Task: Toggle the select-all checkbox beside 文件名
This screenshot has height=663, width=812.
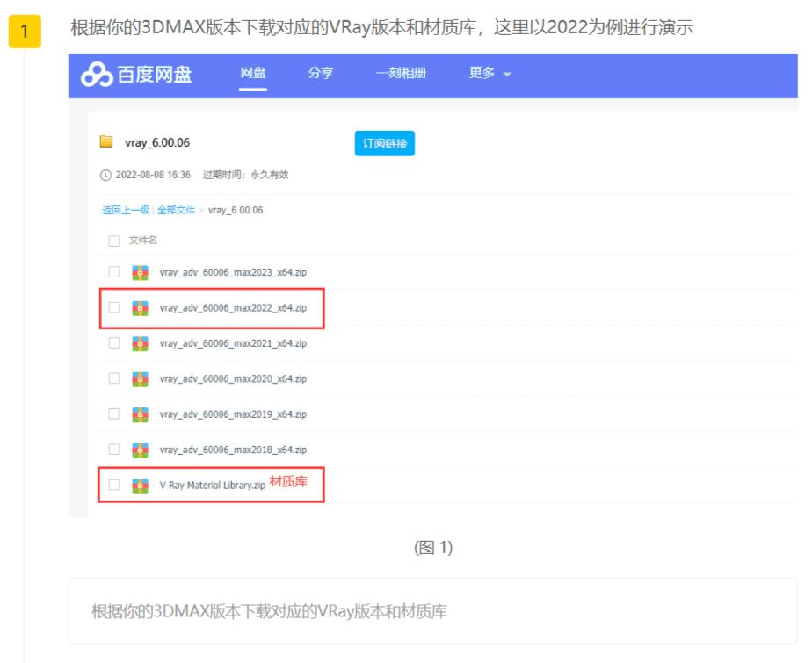Action: tap(114, 241)
